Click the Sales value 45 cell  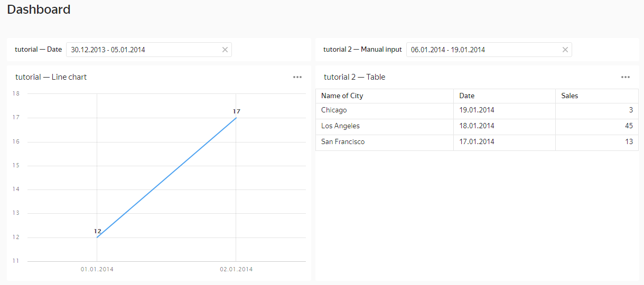pos(628,126)
